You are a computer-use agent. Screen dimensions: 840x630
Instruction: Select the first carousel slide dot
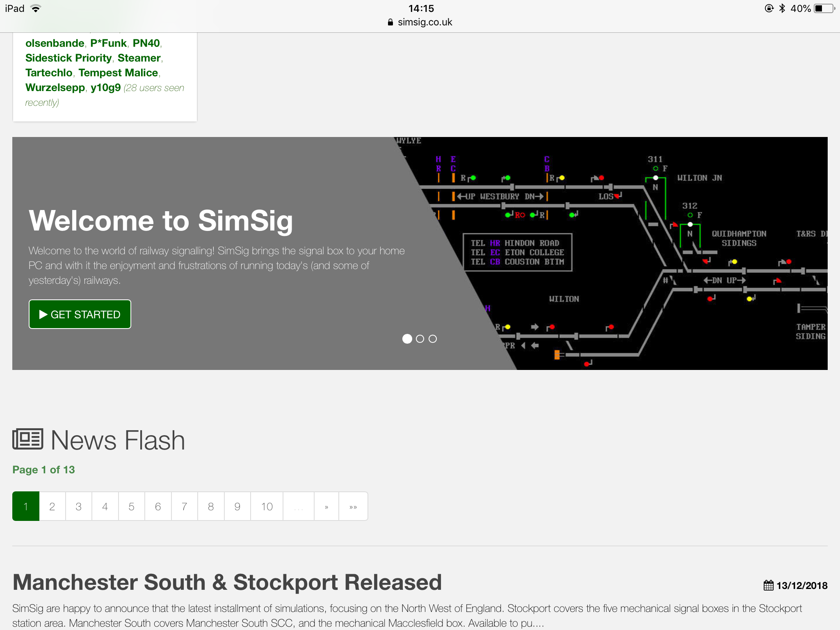407,339
